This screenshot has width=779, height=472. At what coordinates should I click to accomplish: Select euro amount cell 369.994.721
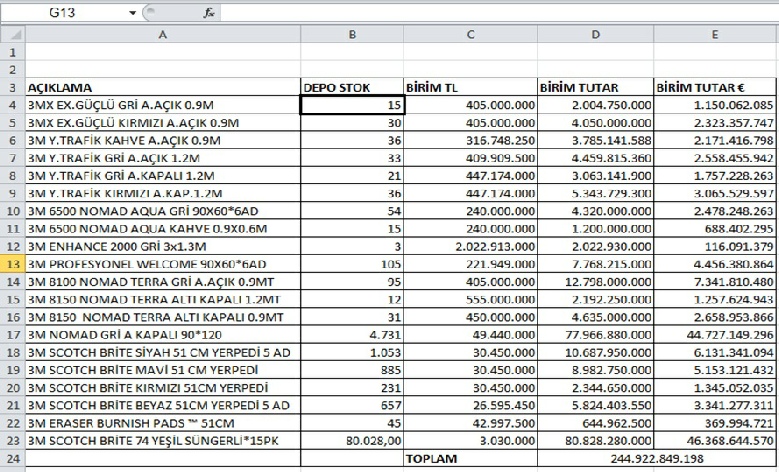tap(715, 423)
